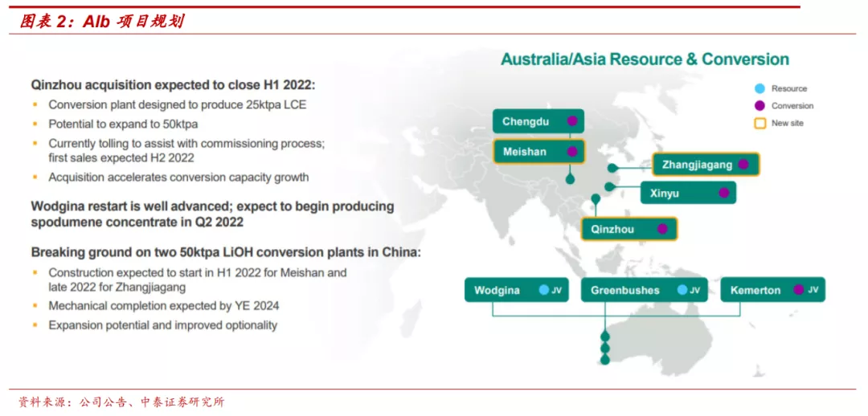
Task: Click the purple dot in Kemerton box
Action: [x=798, y=290]
